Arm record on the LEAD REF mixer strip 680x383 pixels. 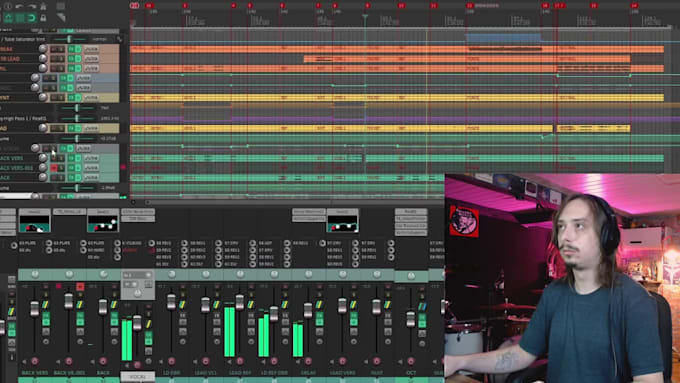click(240, 361)
